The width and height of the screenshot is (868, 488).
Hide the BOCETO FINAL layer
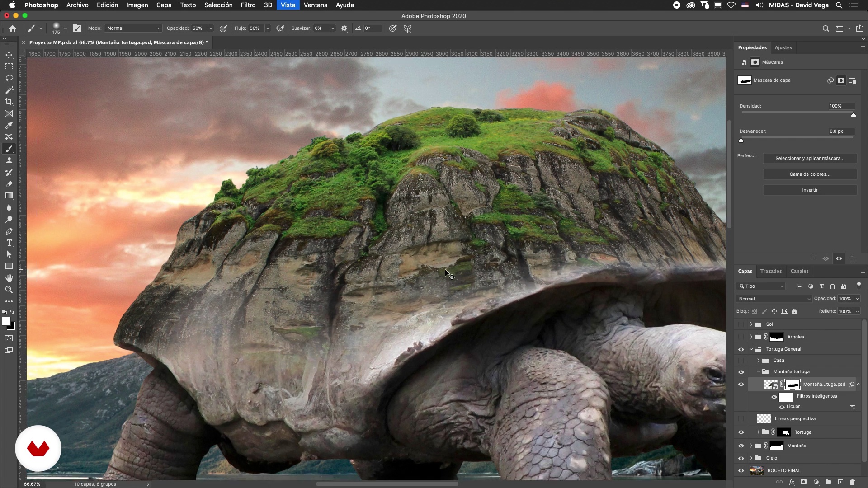[741, 470]
